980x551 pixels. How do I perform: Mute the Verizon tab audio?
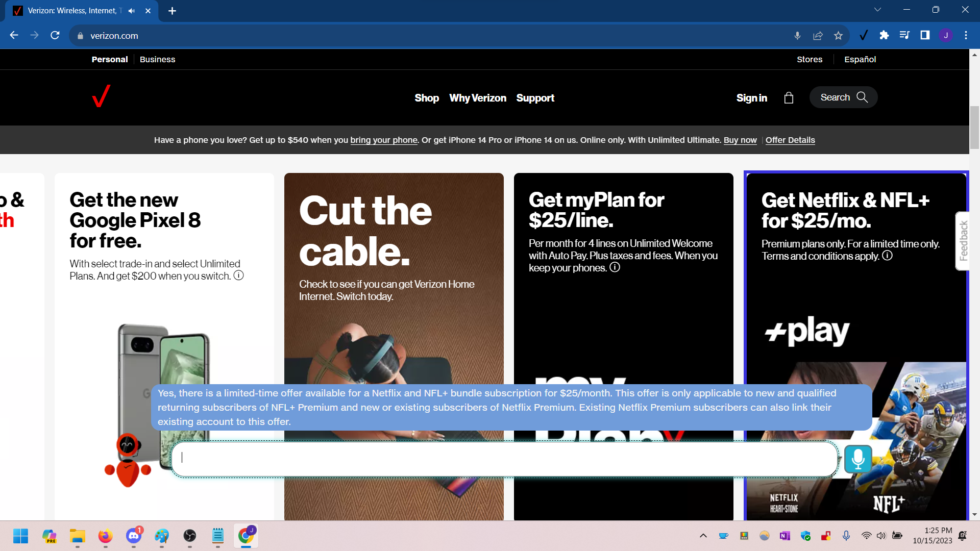coord(132,11)
